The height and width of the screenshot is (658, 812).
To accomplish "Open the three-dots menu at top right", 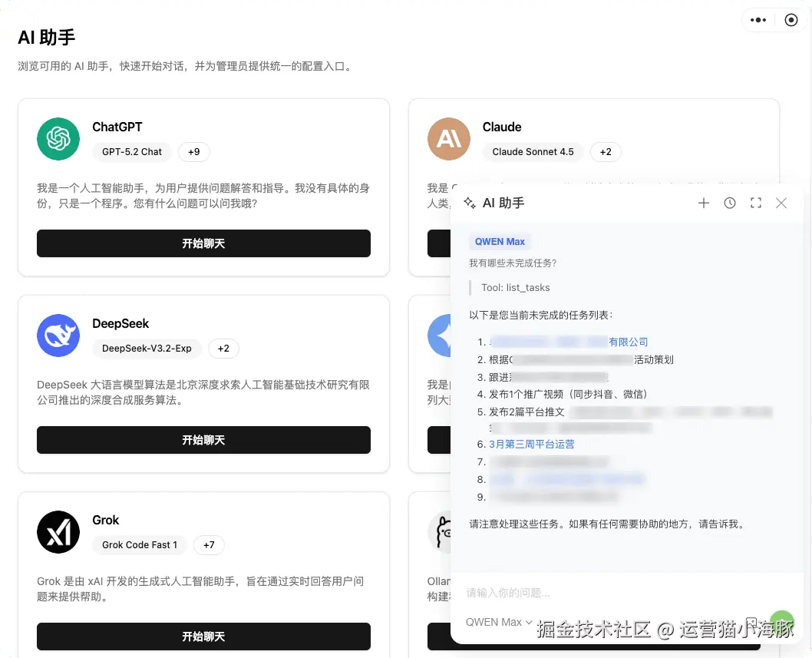I will click(x=758, y=20).
